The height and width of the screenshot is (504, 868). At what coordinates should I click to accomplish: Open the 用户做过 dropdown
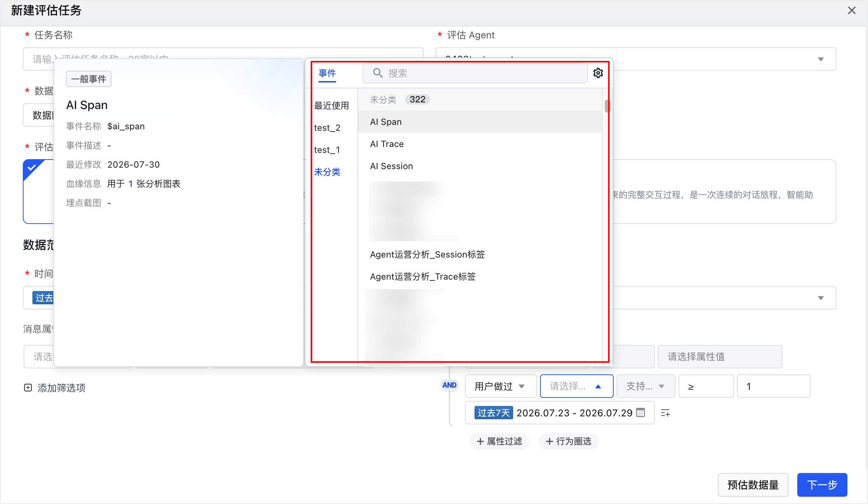click(501, 386)
